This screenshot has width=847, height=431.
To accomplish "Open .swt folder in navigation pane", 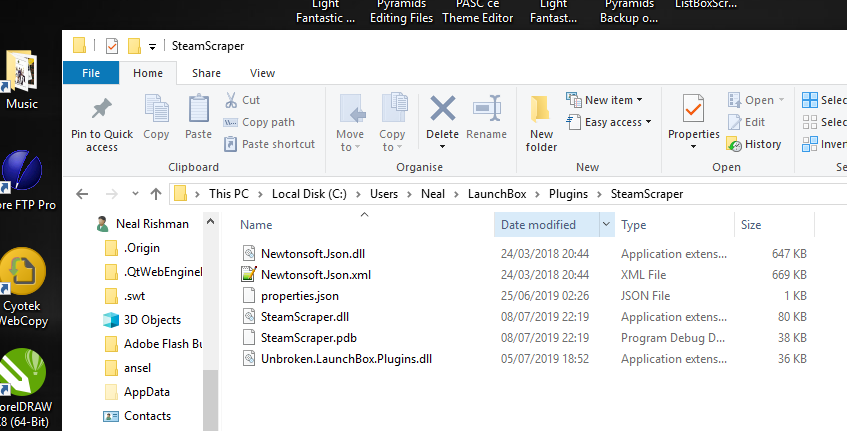I will pyautogui.click(x=135, y=296).
